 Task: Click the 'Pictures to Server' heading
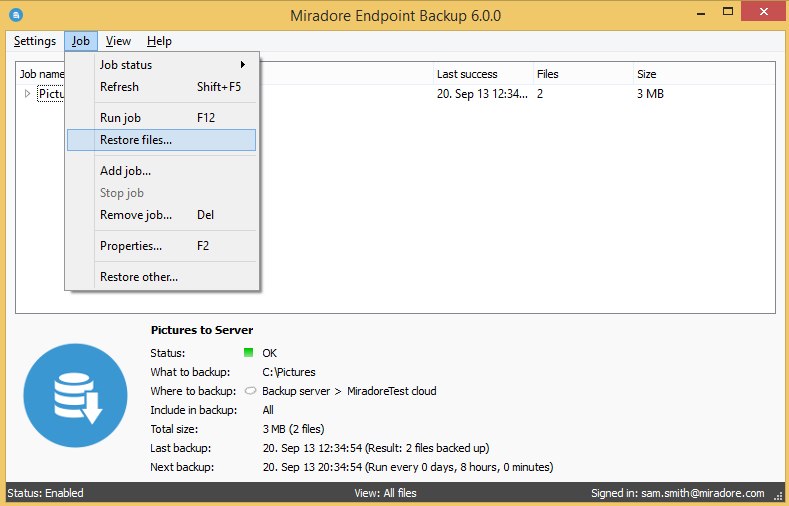pos(202,330)
